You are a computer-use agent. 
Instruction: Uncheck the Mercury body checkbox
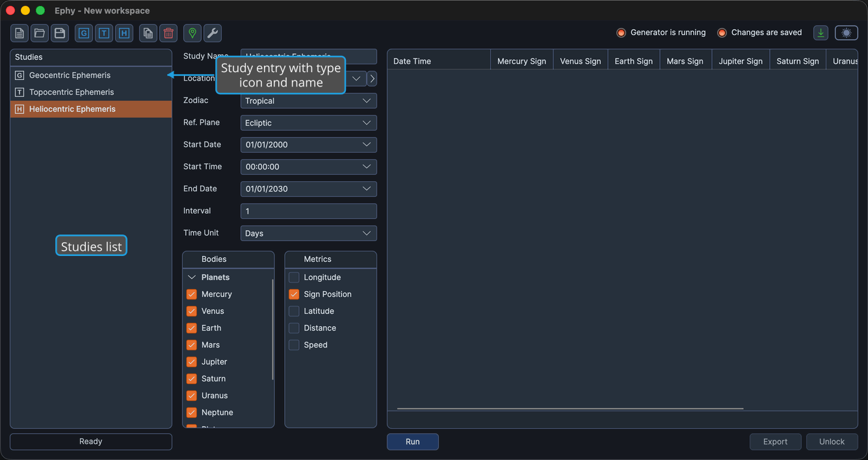tap(192, 294)
